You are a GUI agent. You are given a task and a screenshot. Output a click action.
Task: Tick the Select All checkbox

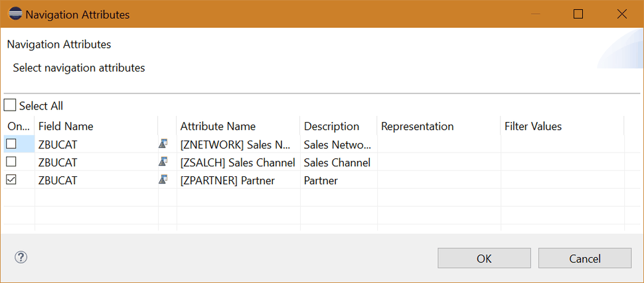tap(10, 105)
